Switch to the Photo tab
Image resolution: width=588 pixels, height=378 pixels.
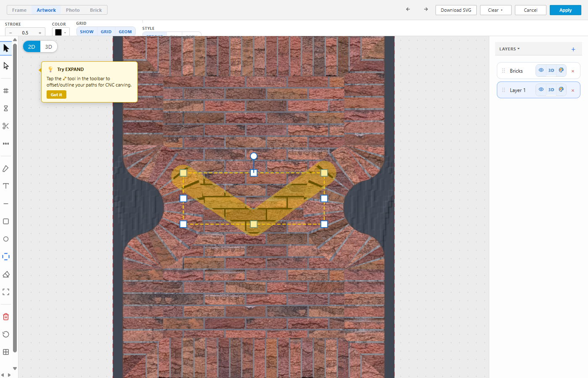[x=73, y=10]
